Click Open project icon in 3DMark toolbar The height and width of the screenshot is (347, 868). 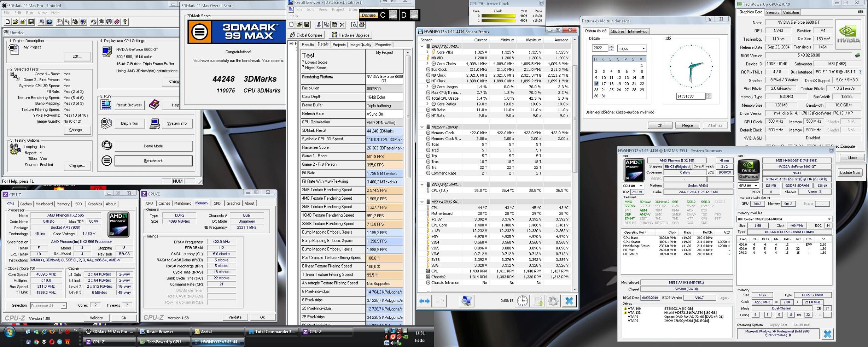click(x=16, y=22)
